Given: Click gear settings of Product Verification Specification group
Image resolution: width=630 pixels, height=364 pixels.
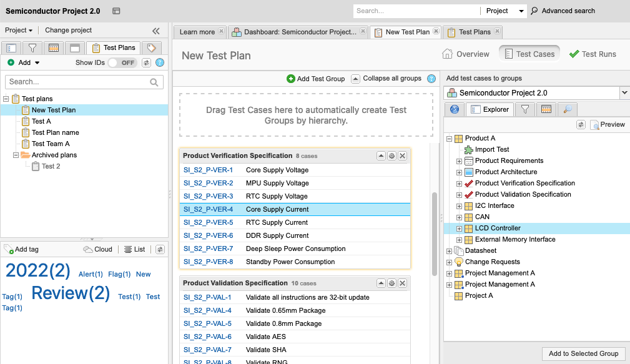Looking at the screenshot, I should (x=391, y=156).
